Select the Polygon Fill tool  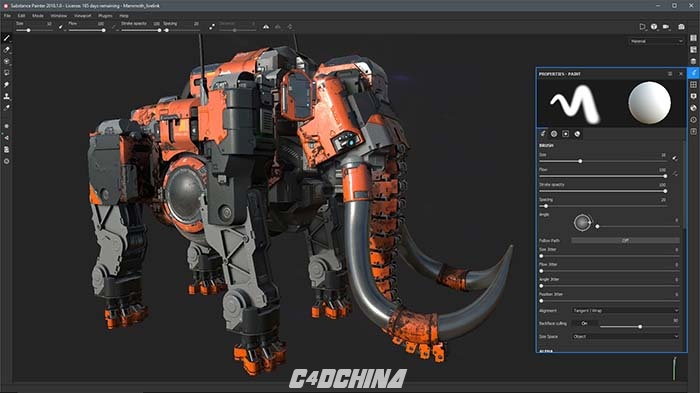[6, 73]
